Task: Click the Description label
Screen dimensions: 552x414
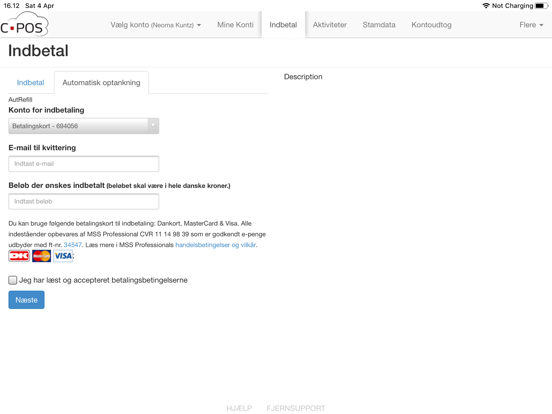Action: pos(303,77)
